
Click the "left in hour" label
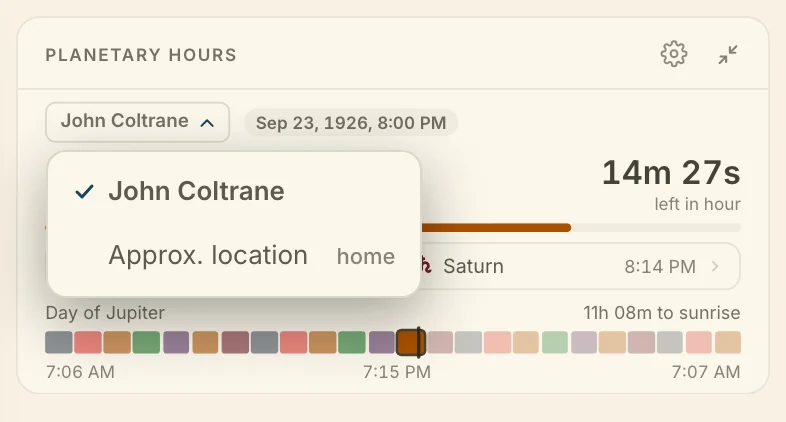point(697,204)
